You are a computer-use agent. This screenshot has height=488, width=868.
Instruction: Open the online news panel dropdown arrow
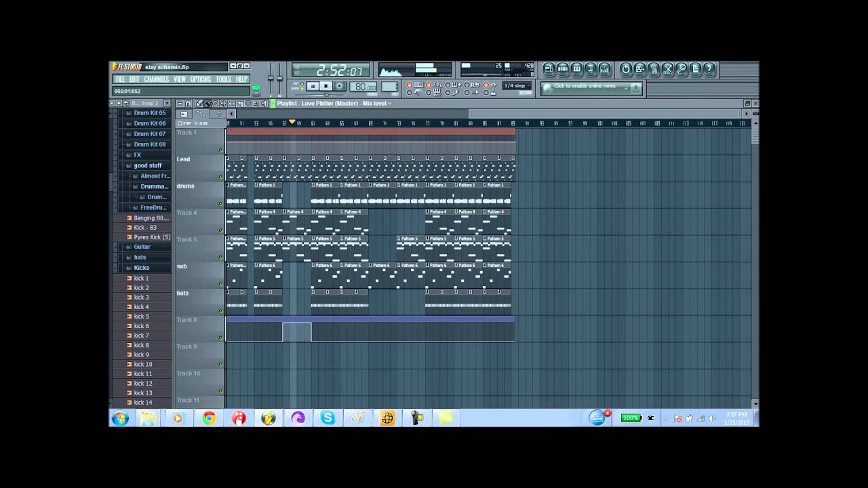tap(625, 88)
